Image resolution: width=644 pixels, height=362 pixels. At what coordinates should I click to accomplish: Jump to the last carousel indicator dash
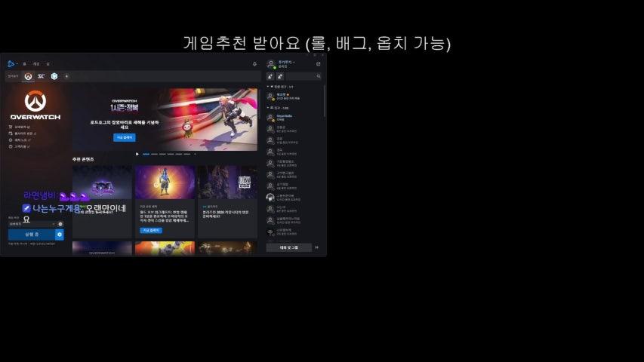[x=187, y=154]
